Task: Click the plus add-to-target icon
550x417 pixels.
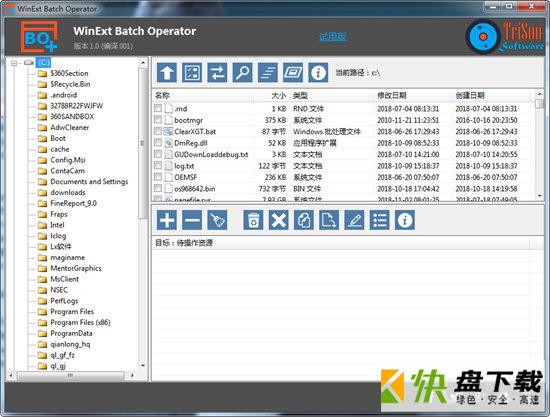Action: coord(167,220)
